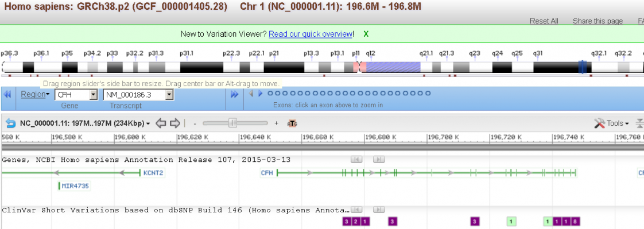Click the back arrow icon beside NC_000001.11
This screenshot has width=644, height=229.
11,123
